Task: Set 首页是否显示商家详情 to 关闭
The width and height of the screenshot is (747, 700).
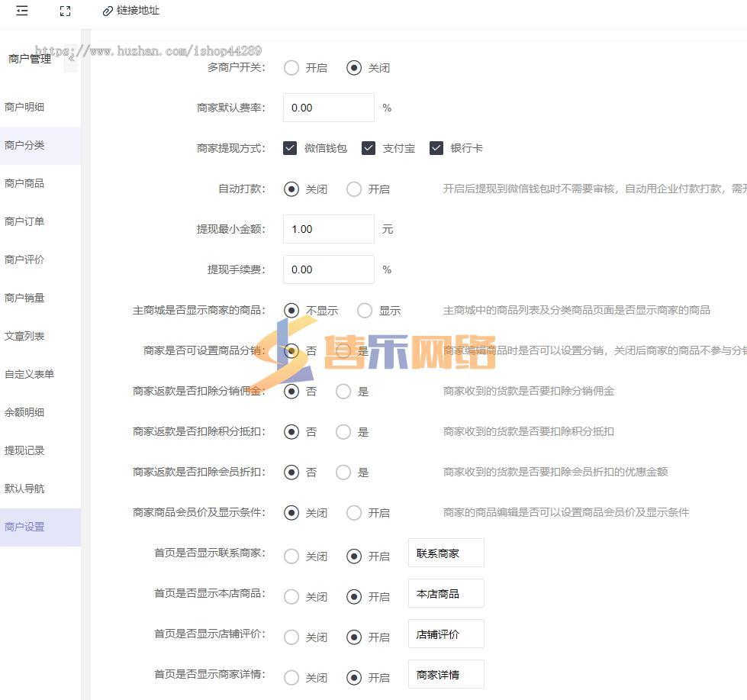Action: (291, 678)
